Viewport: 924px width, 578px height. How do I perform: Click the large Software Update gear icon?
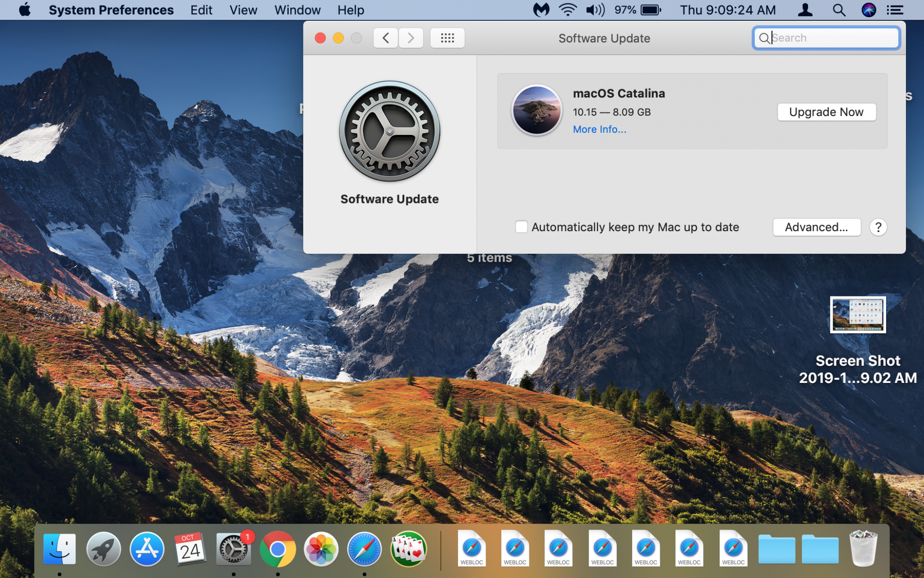coord(389,131)
